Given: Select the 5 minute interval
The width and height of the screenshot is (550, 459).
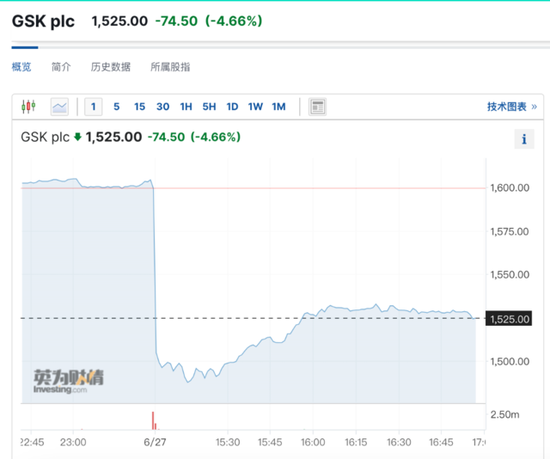Looking at the screenshot, I should tap(116, 107).
